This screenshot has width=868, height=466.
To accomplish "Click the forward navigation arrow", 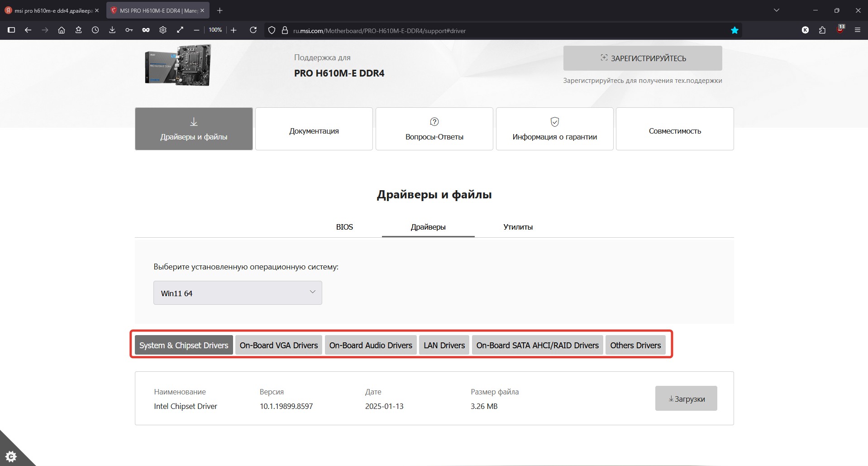I will [x=45, y=30].
